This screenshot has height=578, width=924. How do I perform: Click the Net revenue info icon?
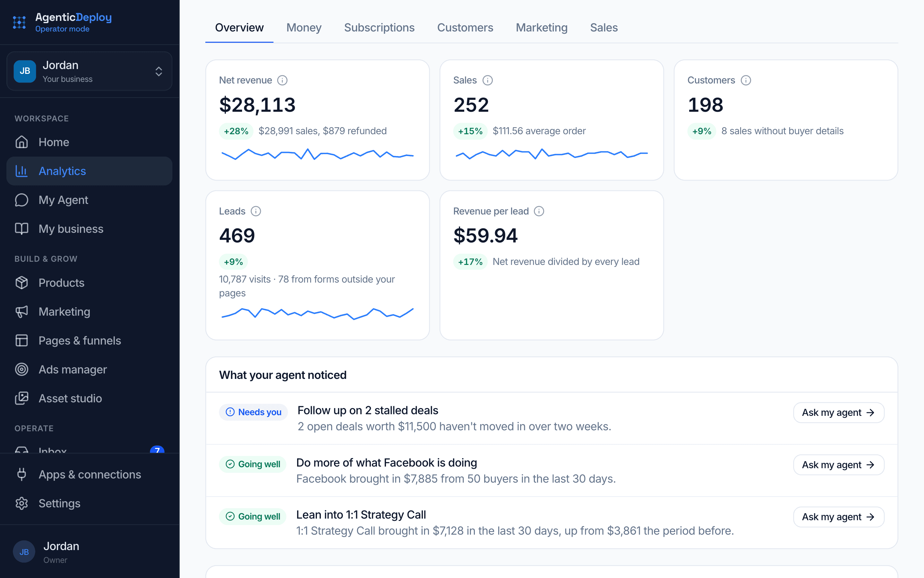coord(282,80)
